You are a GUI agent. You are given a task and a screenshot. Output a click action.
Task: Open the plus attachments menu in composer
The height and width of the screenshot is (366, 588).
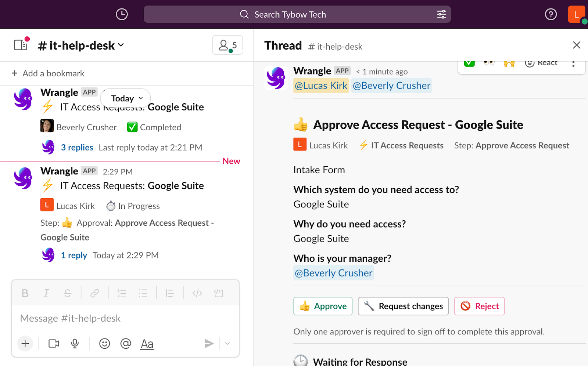(x=25, y=344)
